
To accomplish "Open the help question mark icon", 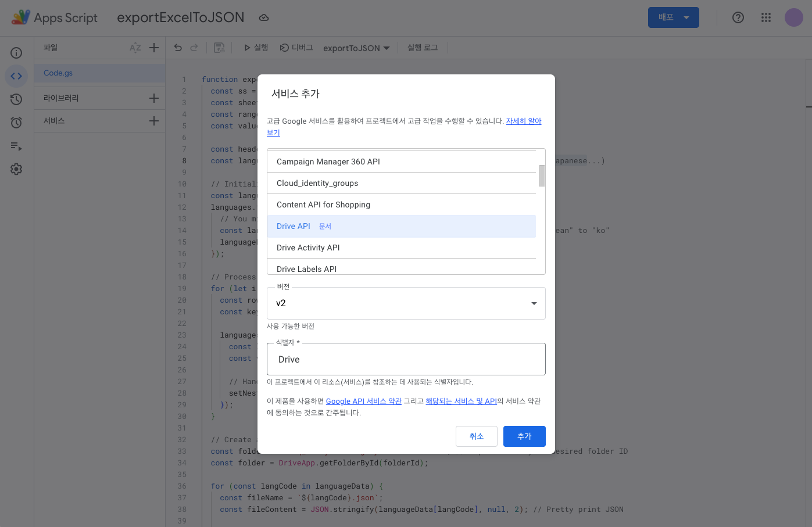I will (x=738, y=17).
